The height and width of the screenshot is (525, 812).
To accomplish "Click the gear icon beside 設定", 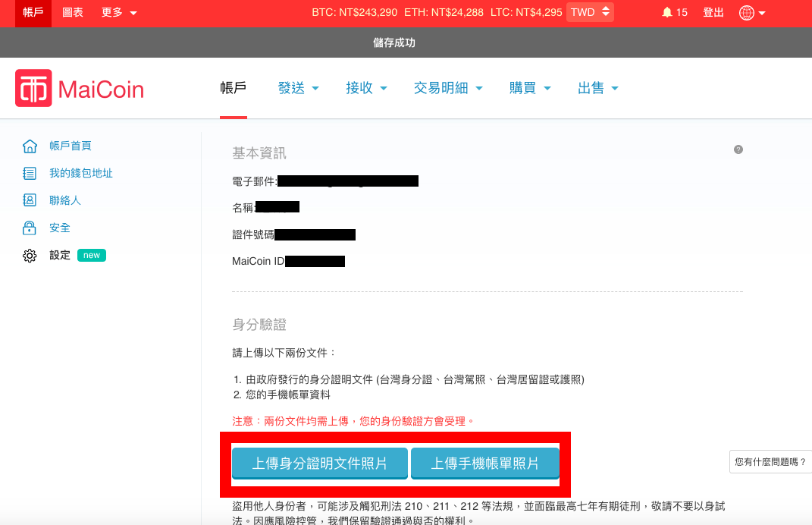I will point(30,256).
